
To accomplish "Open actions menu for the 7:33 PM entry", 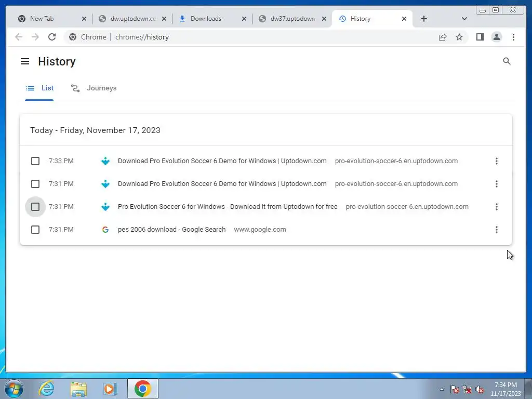I will (496, 161).
